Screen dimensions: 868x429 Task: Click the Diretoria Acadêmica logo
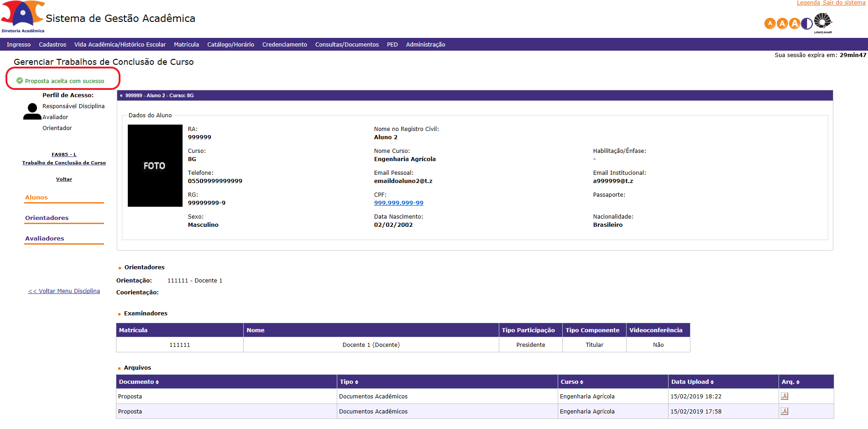pos(23,17)
